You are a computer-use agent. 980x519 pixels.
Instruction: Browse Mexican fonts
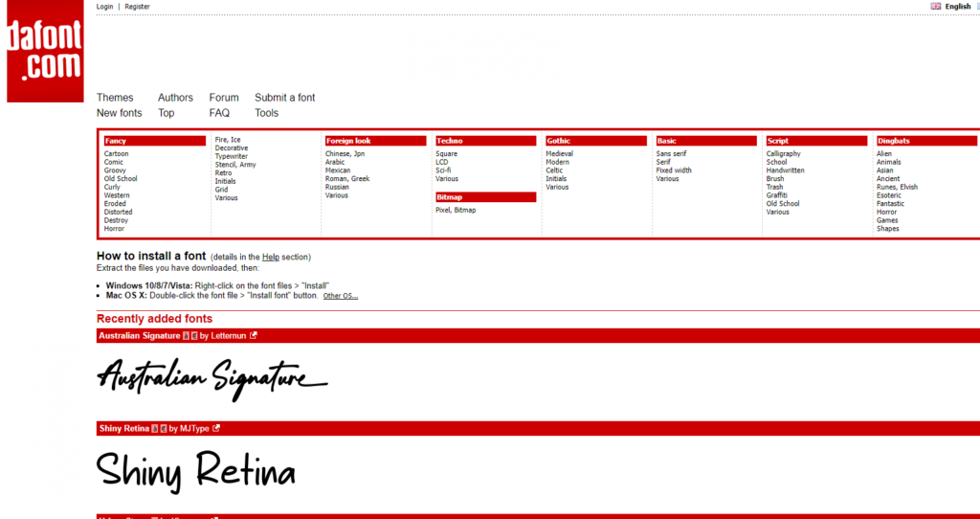click(x=338, y=170)
